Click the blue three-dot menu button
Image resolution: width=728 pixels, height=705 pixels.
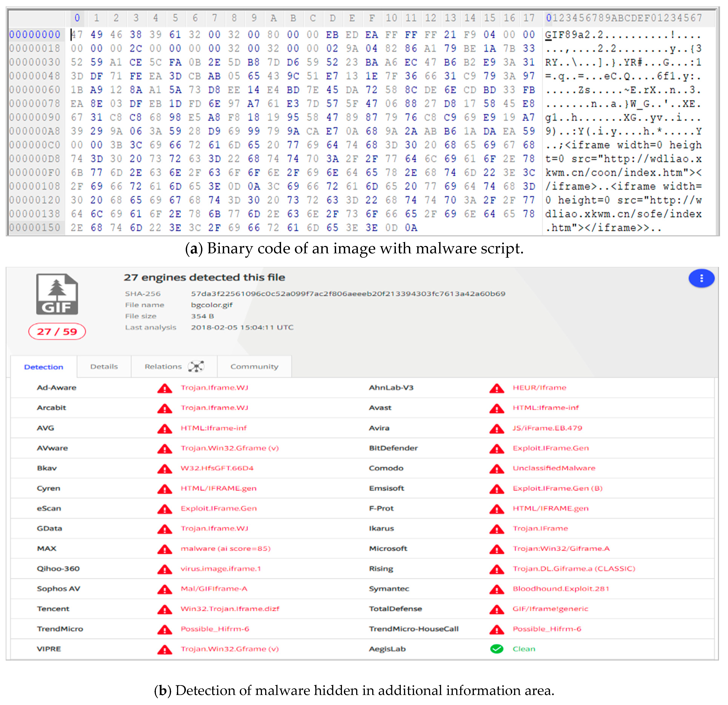pyautogui.click(x=701, y=278)
